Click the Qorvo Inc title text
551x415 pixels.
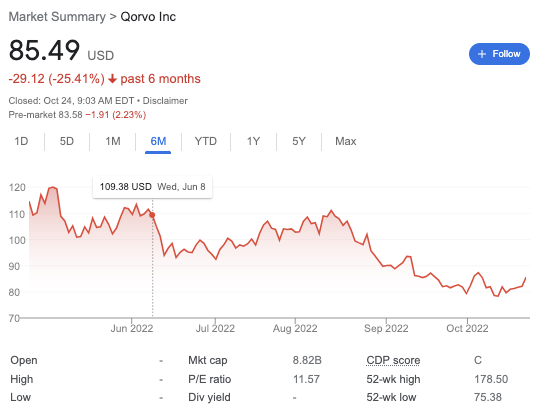[x=148, y=17]
